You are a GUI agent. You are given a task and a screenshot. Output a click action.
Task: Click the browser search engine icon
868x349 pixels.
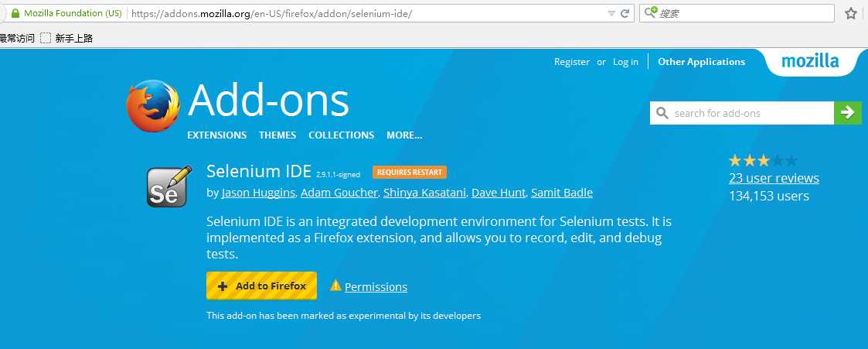point(651,12)
